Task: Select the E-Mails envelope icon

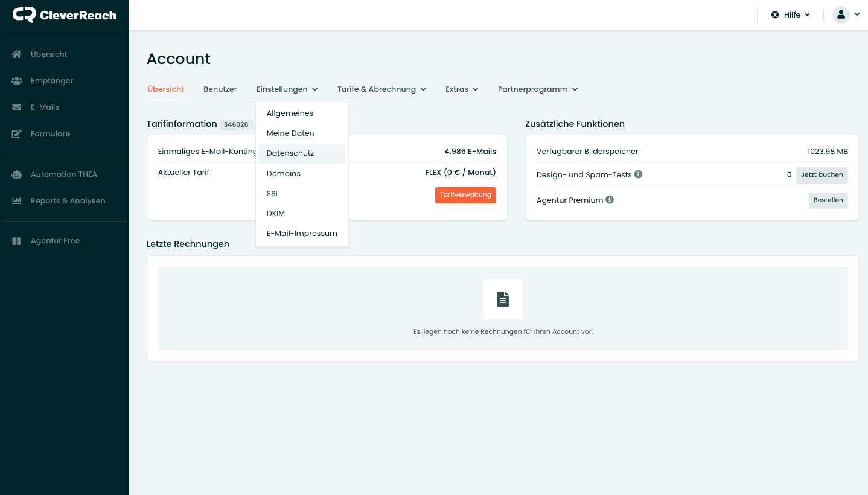Action: coord(17,107)
